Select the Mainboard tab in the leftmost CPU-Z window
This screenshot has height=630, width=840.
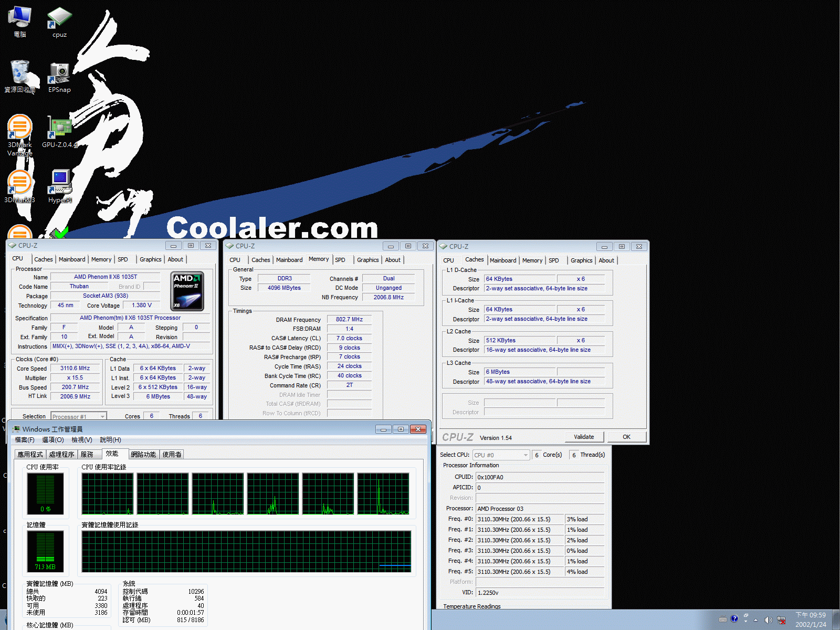(72, 259)
